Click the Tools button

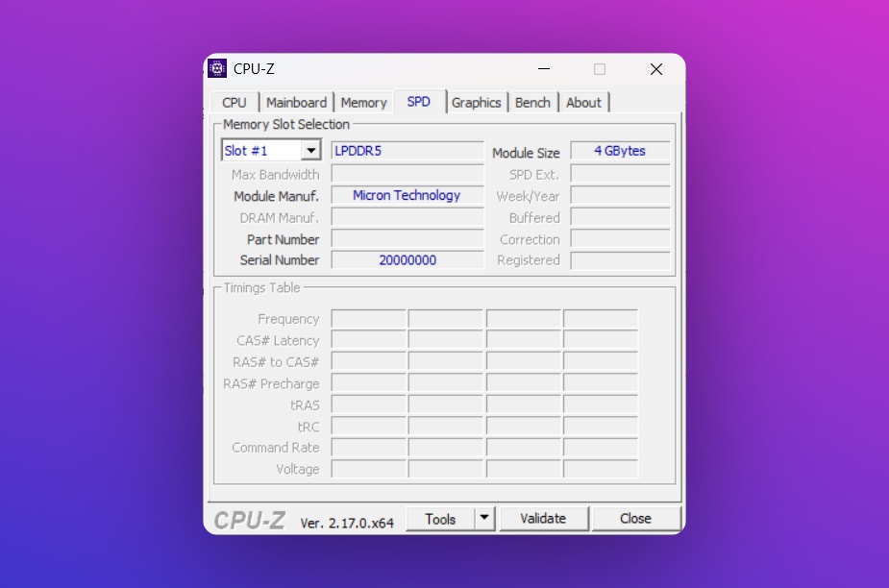coord(440,519)
